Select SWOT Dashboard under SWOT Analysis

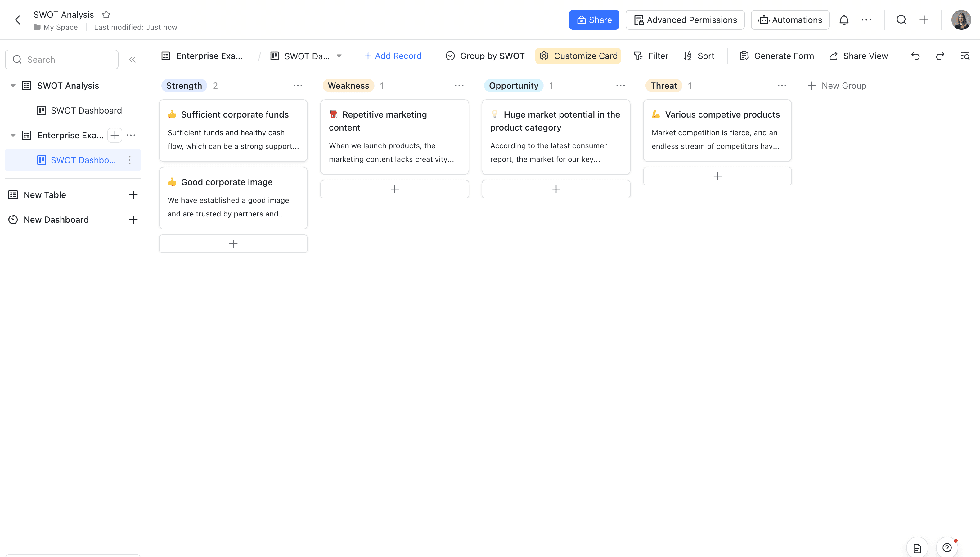[x=86, y=110]
